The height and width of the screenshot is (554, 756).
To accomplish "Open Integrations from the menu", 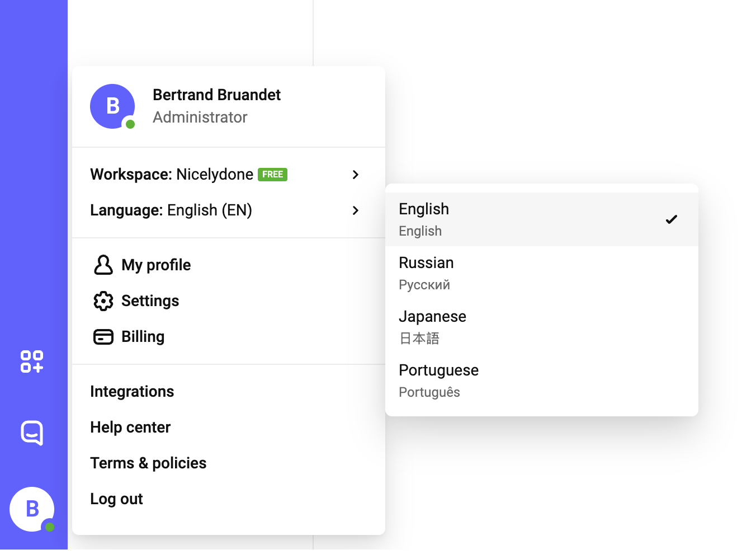I will [132, 392].
